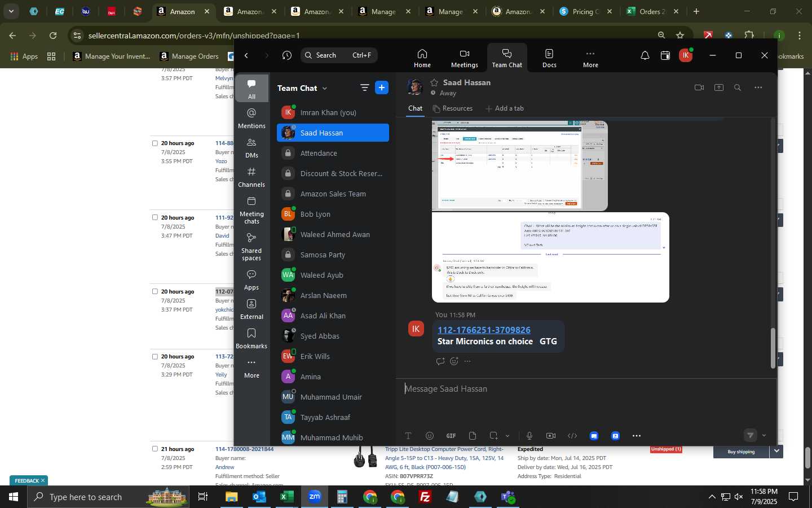Viewport: 812px width, 508px height.
Task: Record audio message with microphone icon
Action: [x=529, y=436]
